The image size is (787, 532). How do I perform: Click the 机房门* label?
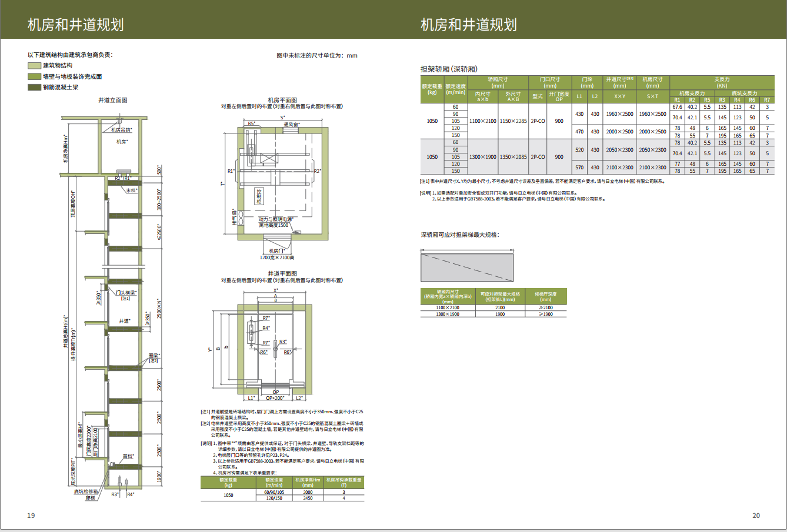point(278,251)
